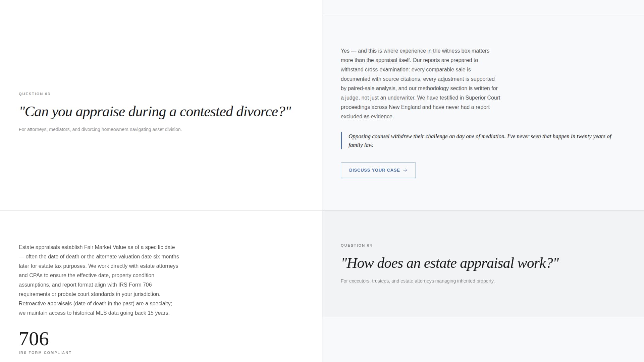Select the subtitle about executors and trustees
This screenshot has width=644, height=362.
coord(417,281)
